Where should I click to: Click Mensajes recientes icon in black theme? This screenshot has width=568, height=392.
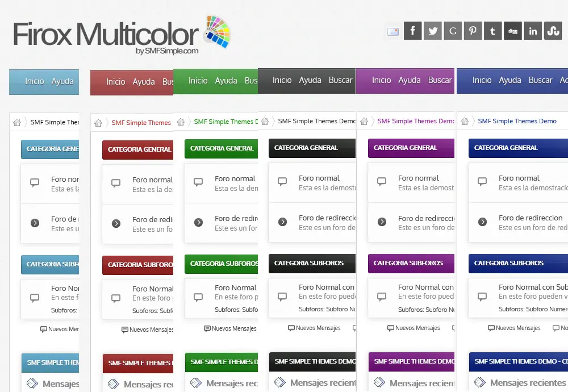click(x=280, y=382)
